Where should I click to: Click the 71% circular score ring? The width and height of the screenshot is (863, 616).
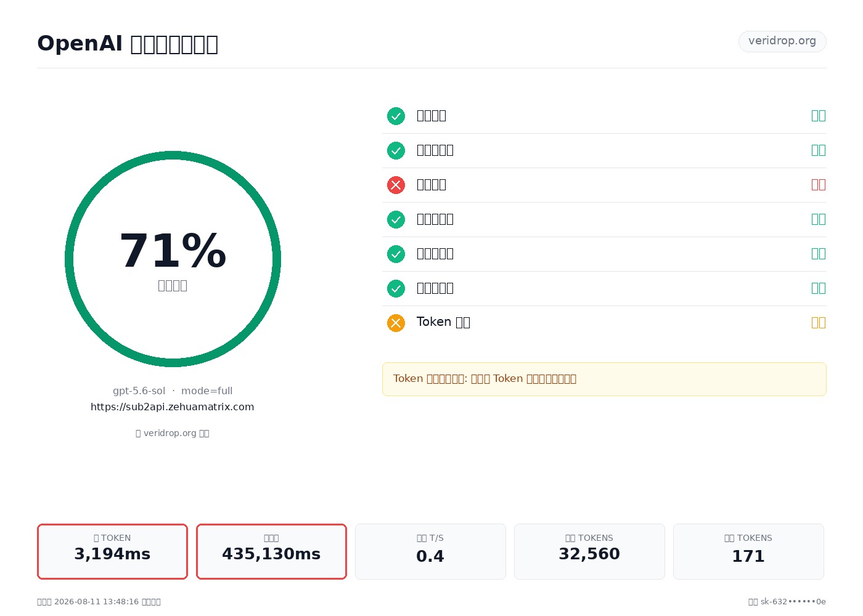click(173, 259)
